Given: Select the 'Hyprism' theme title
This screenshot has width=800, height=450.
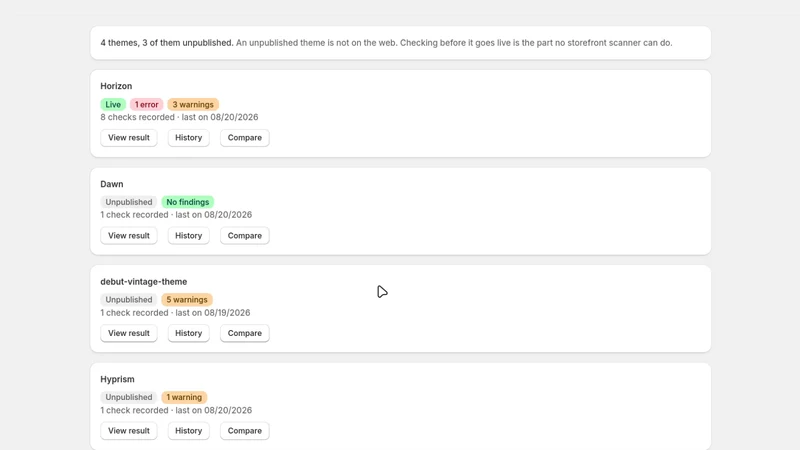Looking at the screenshot, I should (117, 379).
